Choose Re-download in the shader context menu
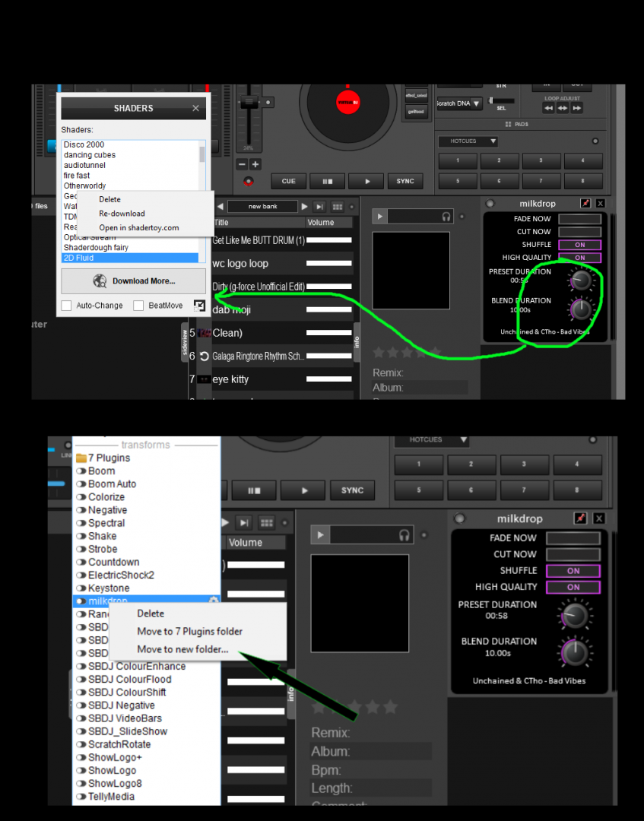 [x=122, y=214]
